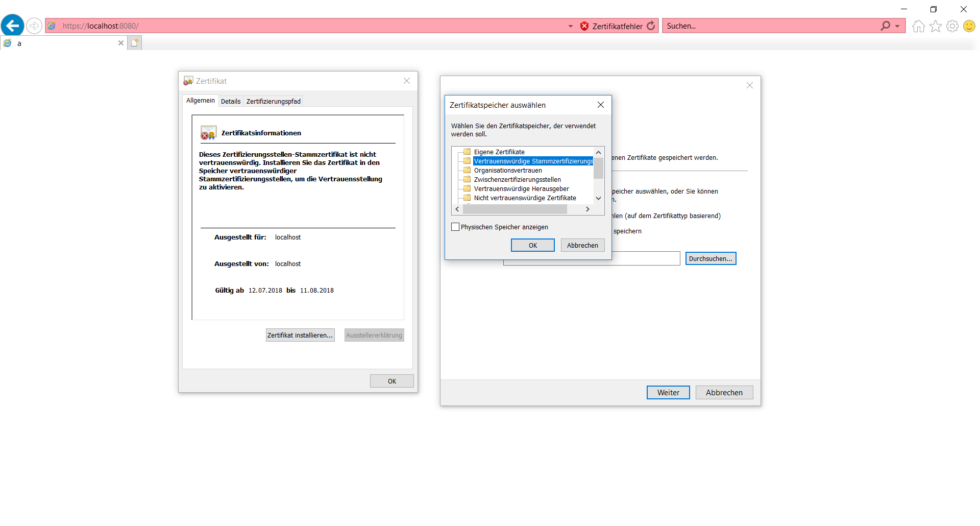Image resolution: width=980 pixels, height=526 pixels.
Task: Open Favorites star icon
Action: tap(935, 26)
